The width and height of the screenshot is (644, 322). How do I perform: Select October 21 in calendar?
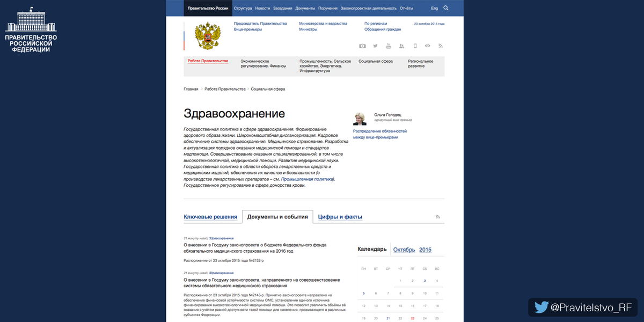coord(388,318)
